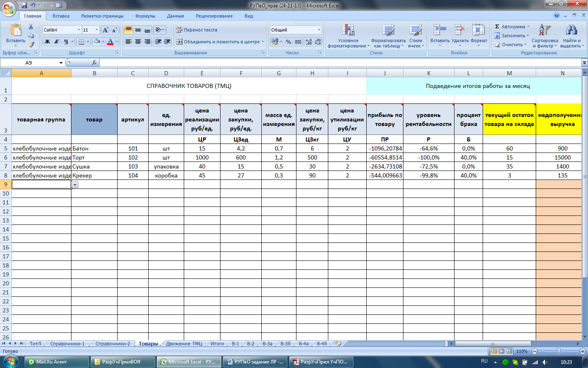Toggle center horizontal alignment
This screenshot has height=368, width=588.
tap(138, 42)
